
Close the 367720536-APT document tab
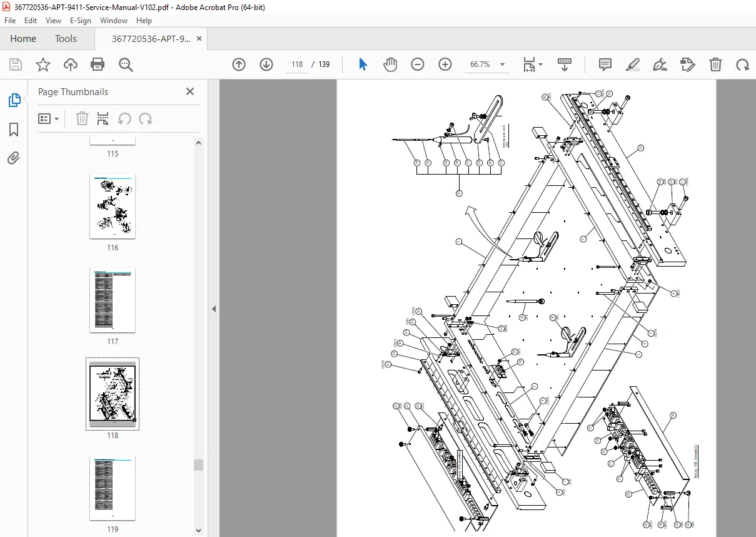click(x=199, y=39)
